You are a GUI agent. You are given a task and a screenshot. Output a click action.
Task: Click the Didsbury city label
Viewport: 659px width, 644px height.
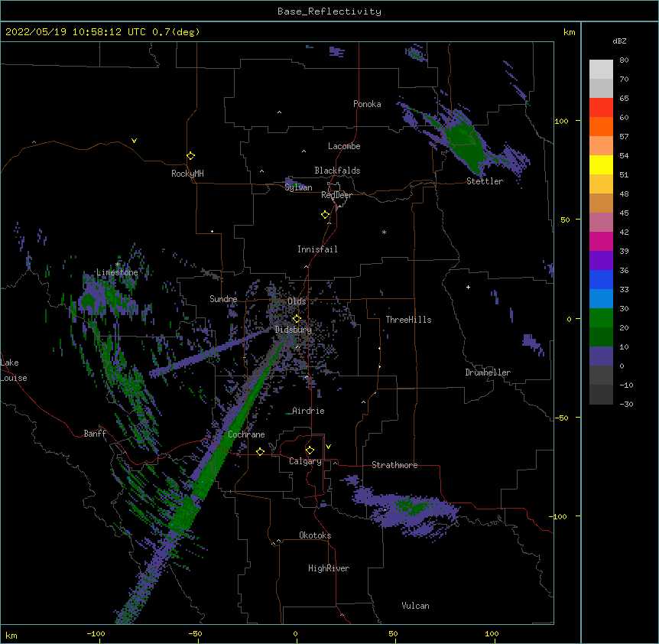tap(294, 330)
